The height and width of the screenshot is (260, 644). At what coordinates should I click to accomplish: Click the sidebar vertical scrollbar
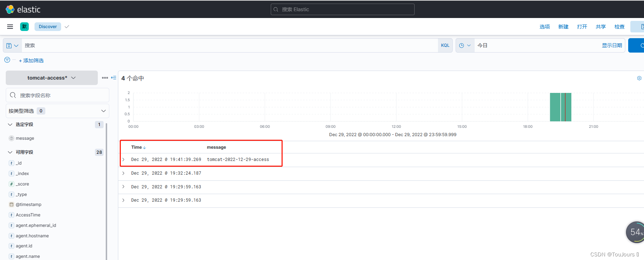106,191
